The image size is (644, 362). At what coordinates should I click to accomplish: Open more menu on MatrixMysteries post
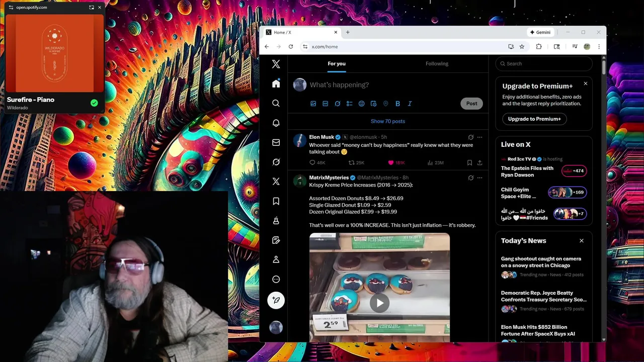(479, 177)
